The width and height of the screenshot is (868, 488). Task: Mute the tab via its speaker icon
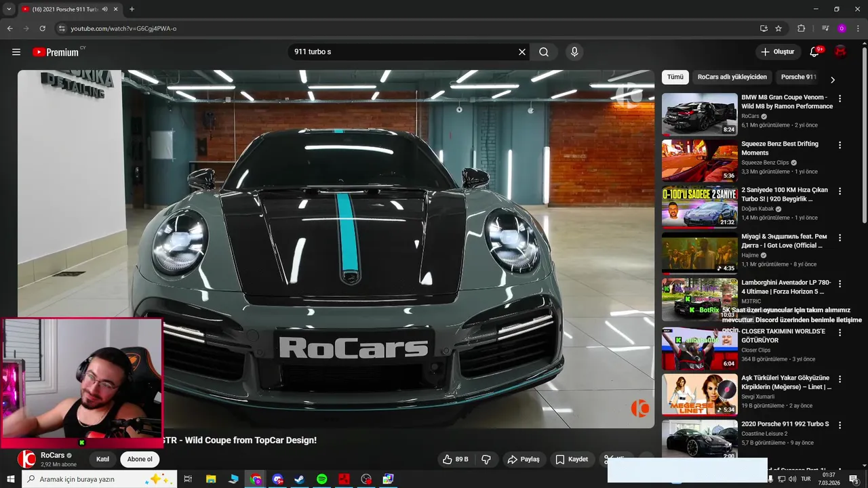104,9
